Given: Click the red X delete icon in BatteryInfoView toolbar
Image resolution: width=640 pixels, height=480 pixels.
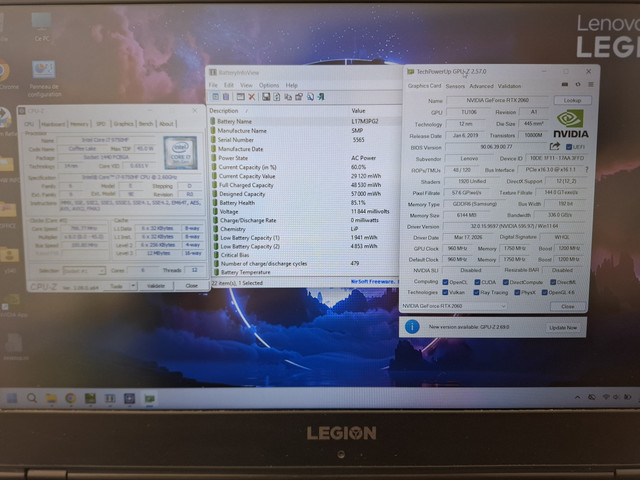Looking at the screenshot, I should point(251,97).
